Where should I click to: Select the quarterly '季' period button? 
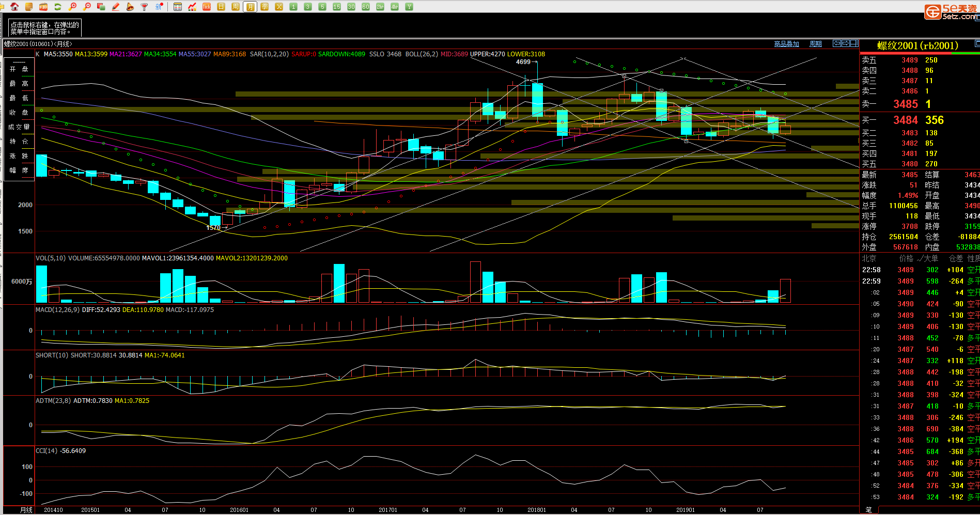265,7
